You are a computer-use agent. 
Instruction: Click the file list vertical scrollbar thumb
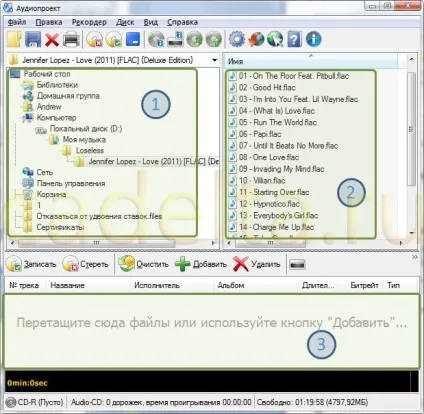tap(411, 129)
